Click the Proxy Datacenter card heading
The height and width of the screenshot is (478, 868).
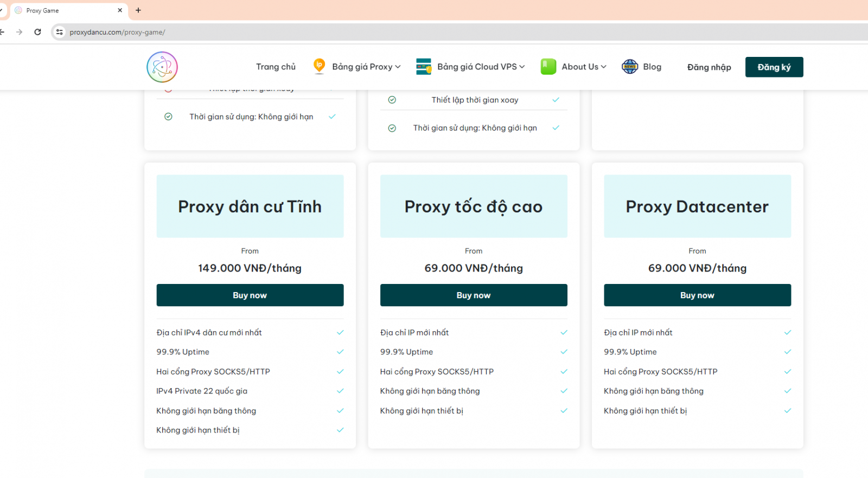click(697, 206)
